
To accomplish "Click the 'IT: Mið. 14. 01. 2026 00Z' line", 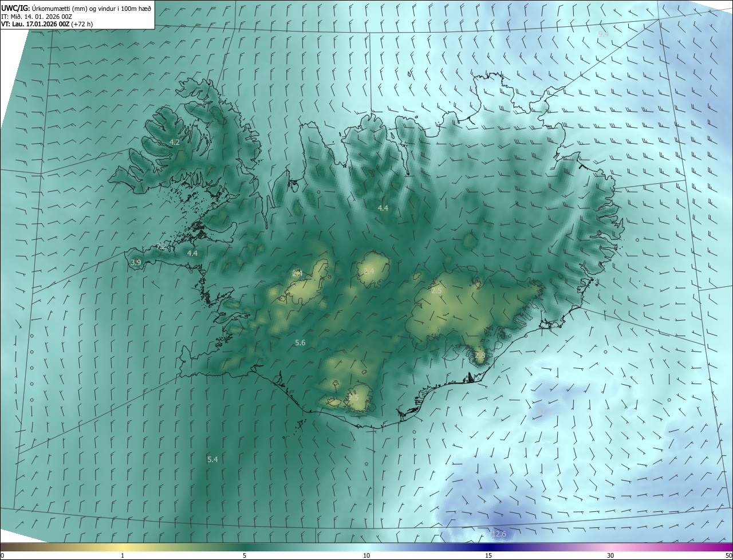I will [37, 16].
